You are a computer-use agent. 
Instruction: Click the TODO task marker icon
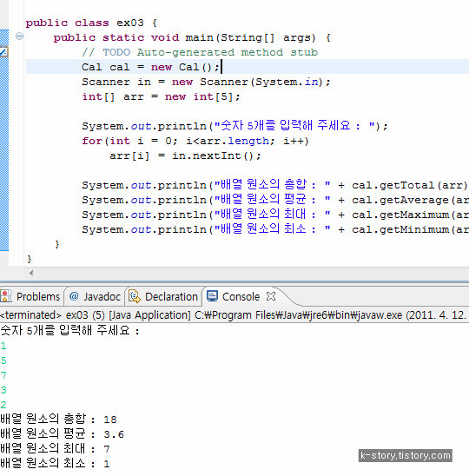click(x=3, y=51)
